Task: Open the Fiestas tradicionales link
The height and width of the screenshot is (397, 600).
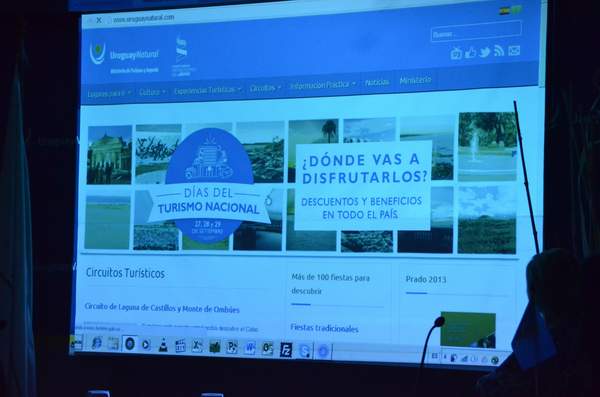Action: point(324,328)
